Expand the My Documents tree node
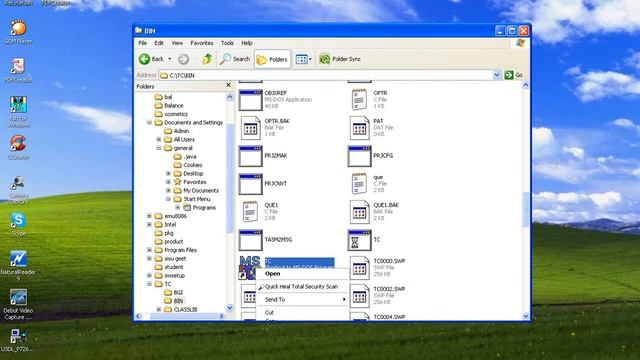The width and height of the screenshot is (640, 360). pyautogui.click(x=168, y=190)
